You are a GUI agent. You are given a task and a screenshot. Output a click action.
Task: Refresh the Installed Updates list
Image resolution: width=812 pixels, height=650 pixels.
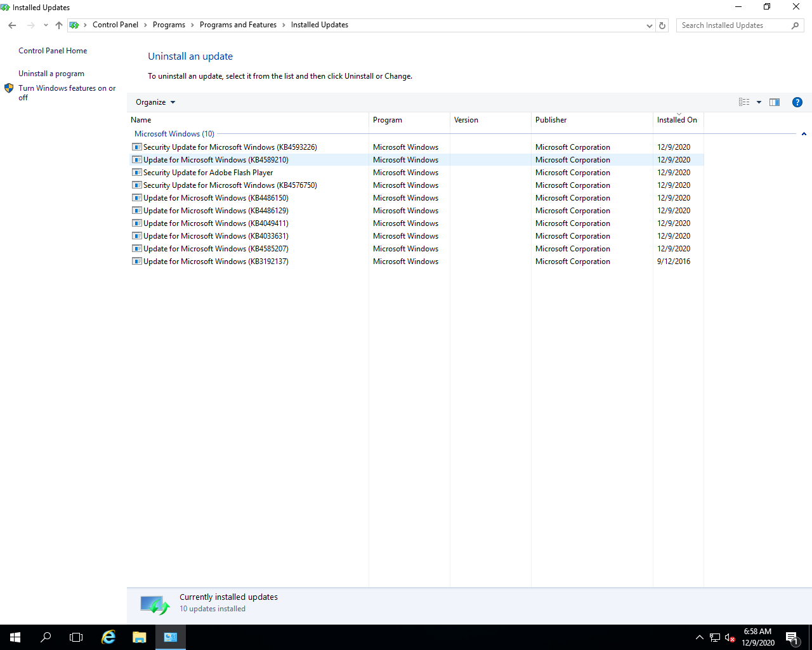(662, 26)
